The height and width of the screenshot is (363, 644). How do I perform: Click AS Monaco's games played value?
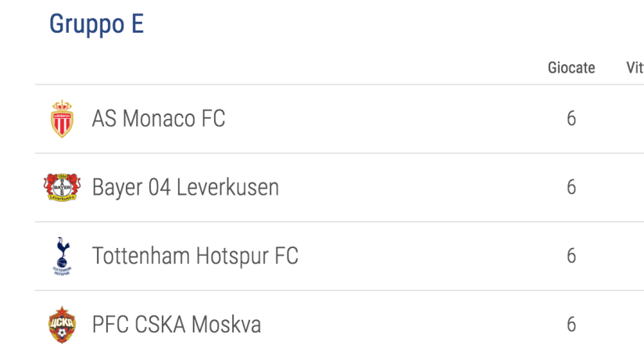pos(571,119)
